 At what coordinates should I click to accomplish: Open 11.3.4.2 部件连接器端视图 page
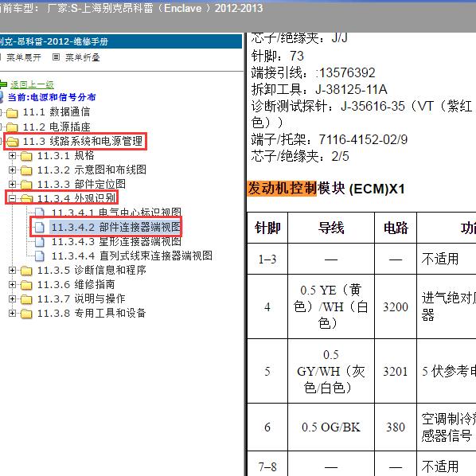[x=115, y=227]
